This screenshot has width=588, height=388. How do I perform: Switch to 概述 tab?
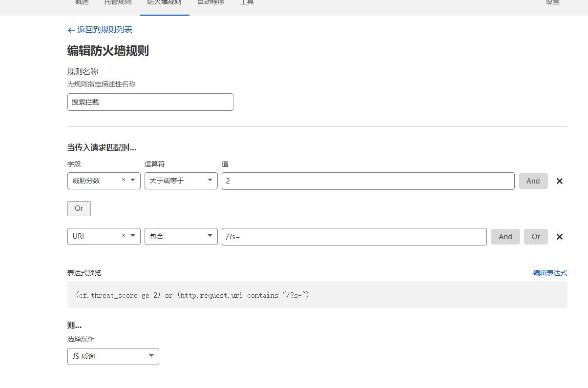(x=82, y=2)
